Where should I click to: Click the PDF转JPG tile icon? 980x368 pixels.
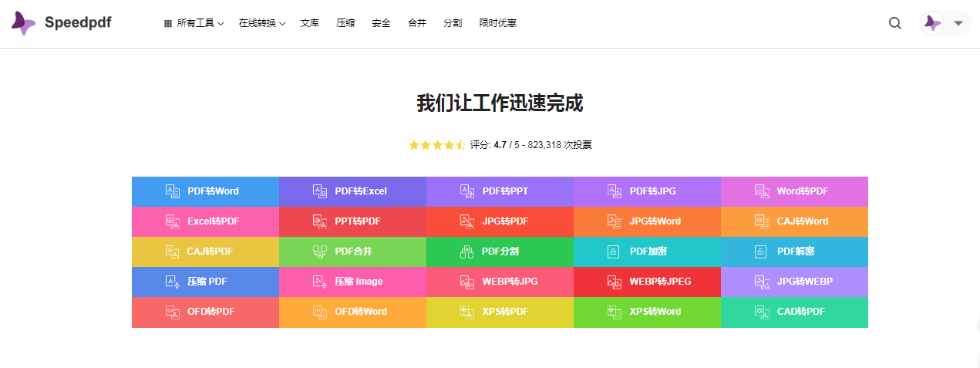(615, 191)
